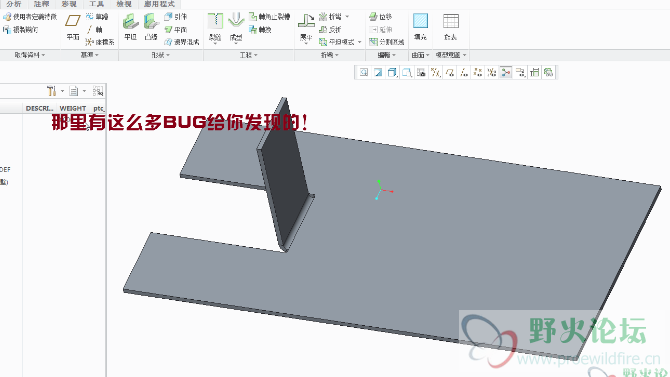Expand the 基准 datum group menu
Screen dimensions: 670x377
click(89, 55)
